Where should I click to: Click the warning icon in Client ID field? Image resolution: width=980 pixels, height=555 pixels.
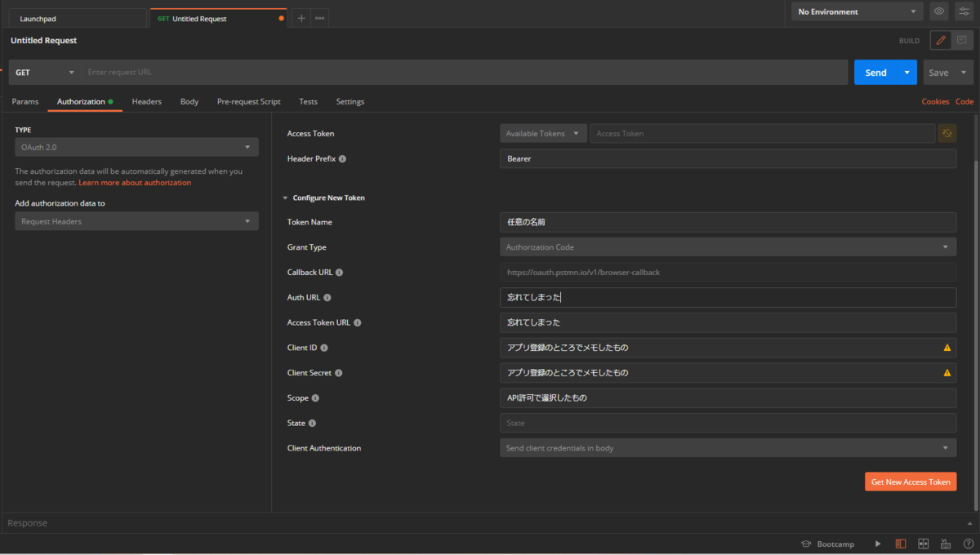click(947, 348)
